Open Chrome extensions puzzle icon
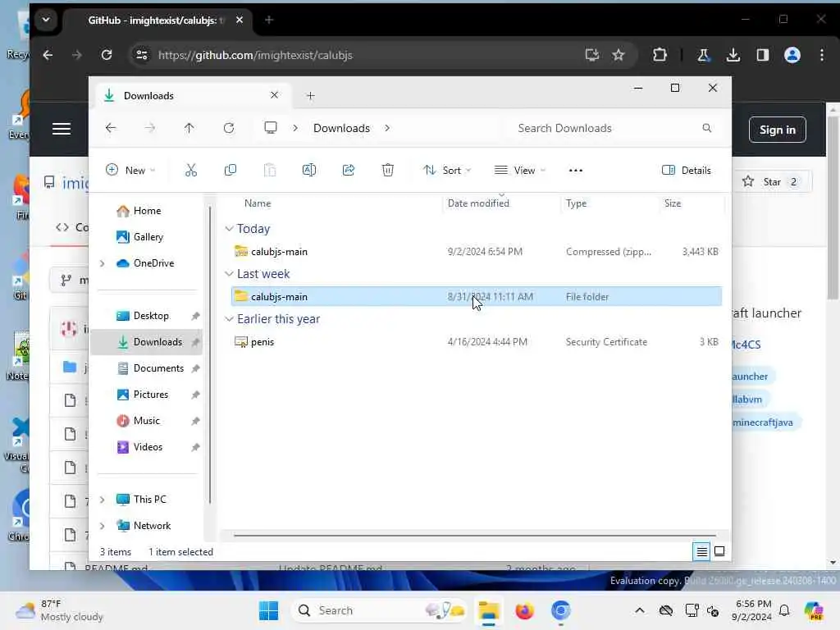Image resolution: width=840 pixels, height=630 pixels. tap(660, 55)
